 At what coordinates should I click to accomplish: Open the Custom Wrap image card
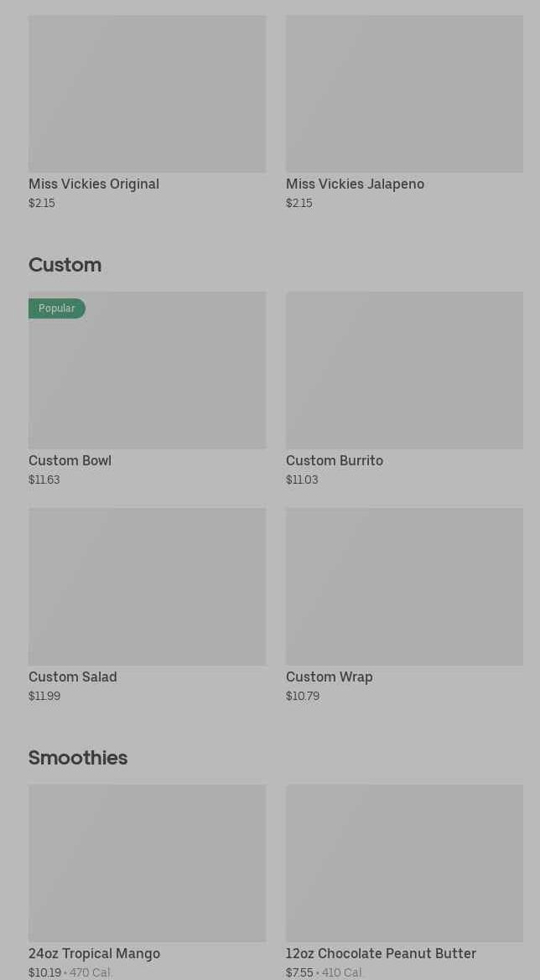point(404,586)
